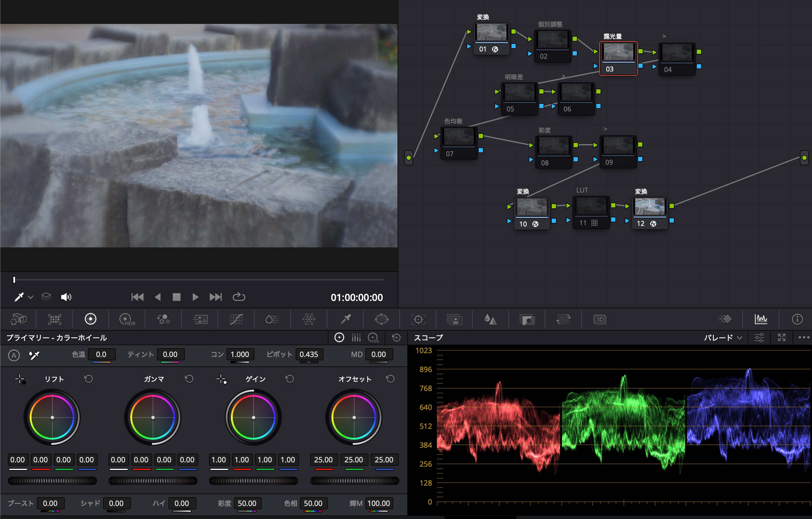Open the Power Window palette
Viewport: 812px width, 519px height.
tap(381, 319)
